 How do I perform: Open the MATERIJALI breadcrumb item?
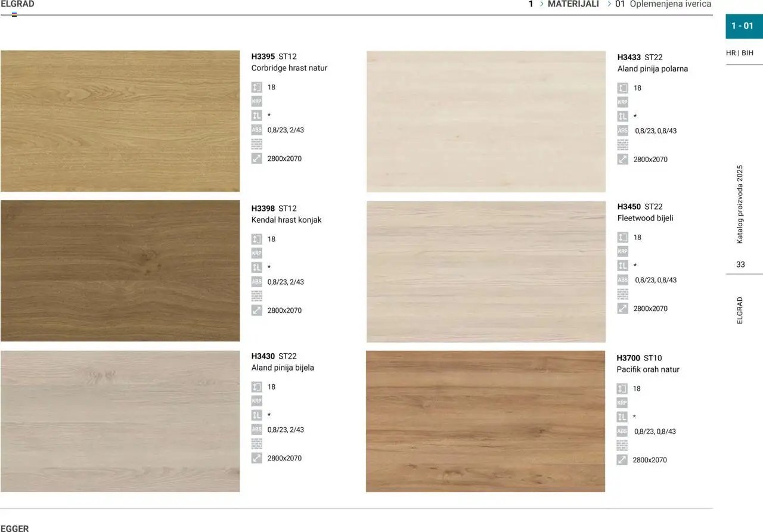tap(573, 4)
